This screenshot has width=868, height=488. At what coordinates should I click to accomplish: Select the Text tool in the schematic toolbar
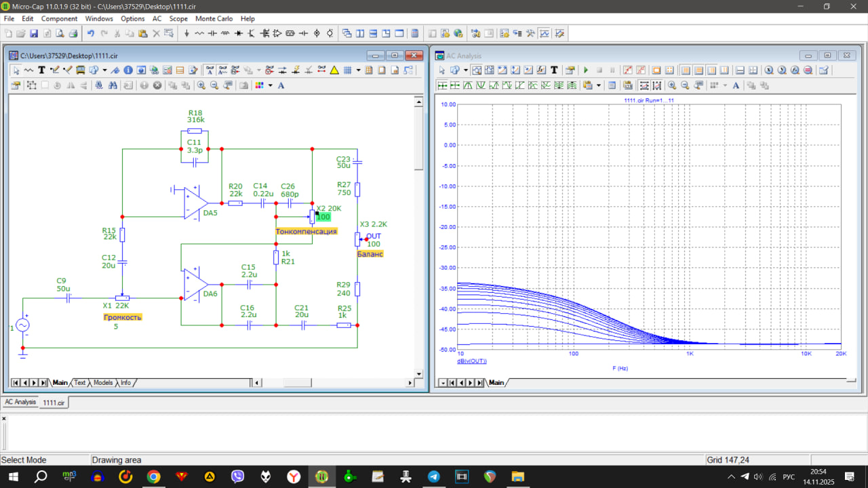click(41, 70)
